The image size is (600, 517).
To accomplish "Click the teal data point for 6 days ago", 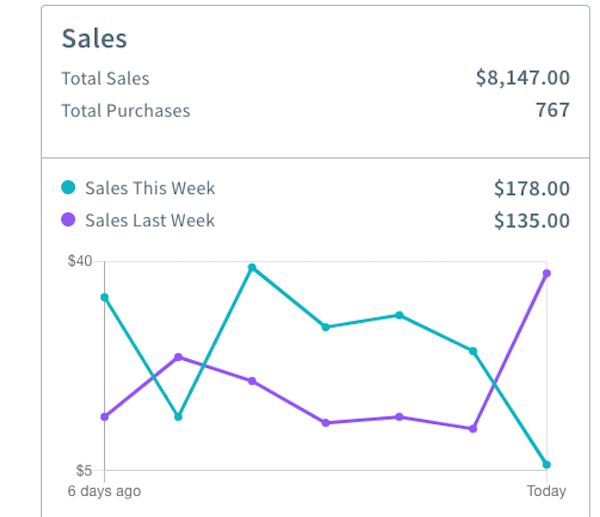I will (x=104, y=297).
